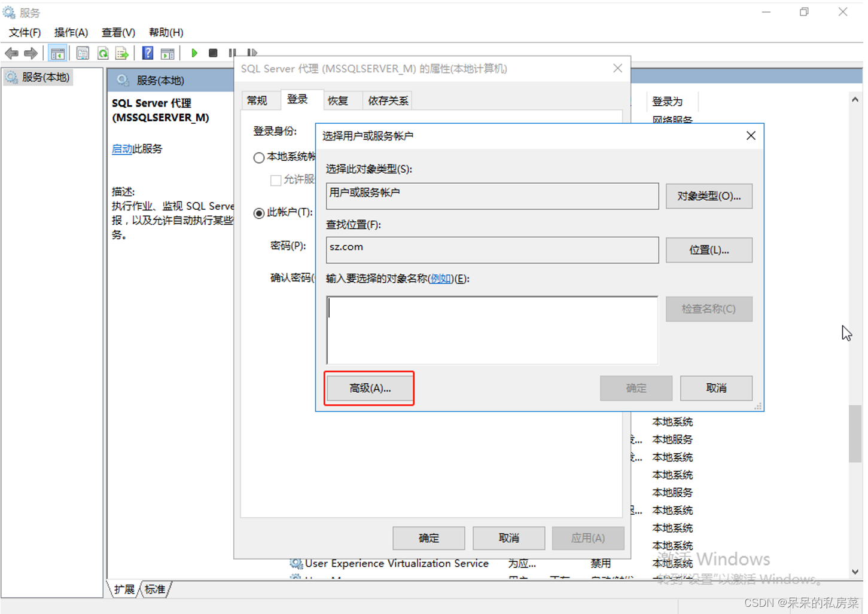
Task: Click the 禁用 startup type cell
Action: (x=601, y=563)
